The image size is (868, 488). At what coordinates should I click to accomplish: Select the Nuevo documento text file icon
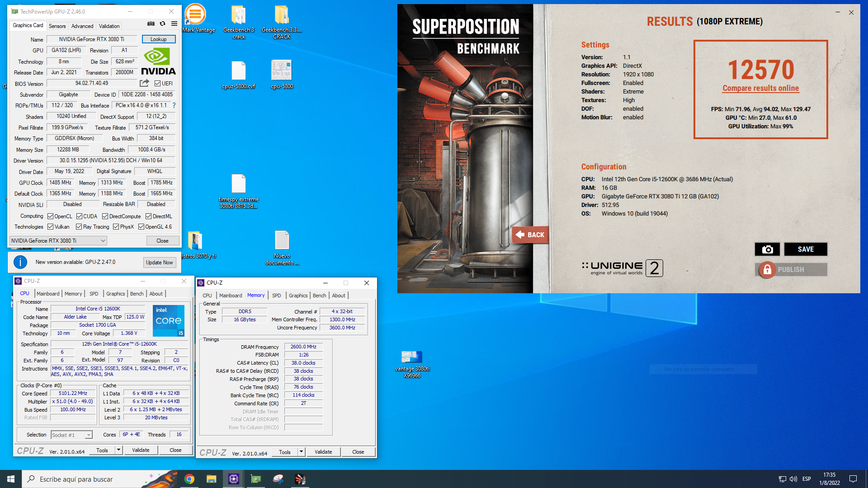(x=282, y=240)
